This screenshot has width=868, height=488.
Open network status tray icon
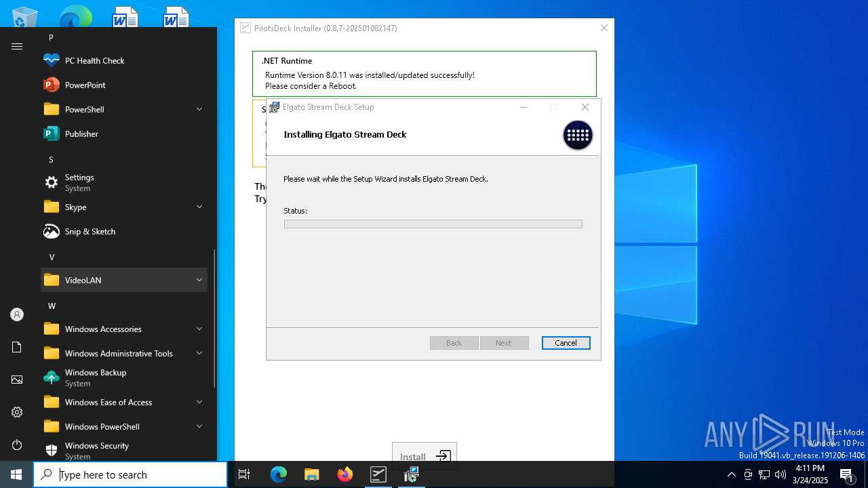pyautogui.click(x=764, y=474)
